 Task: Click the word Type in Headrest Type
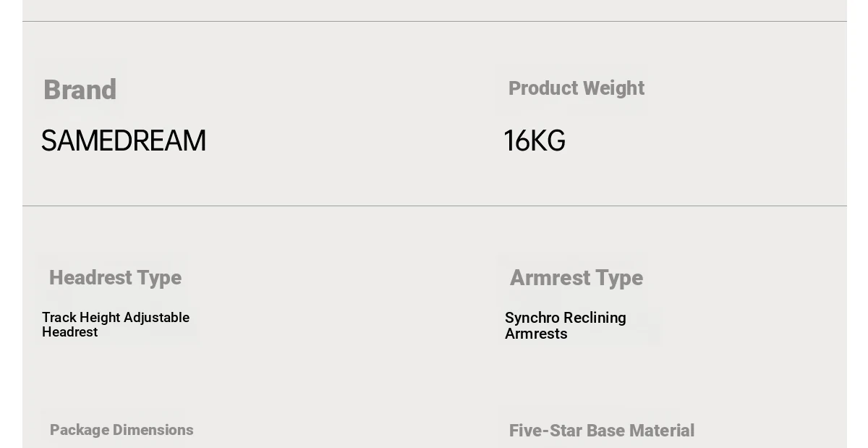[159, 278]
